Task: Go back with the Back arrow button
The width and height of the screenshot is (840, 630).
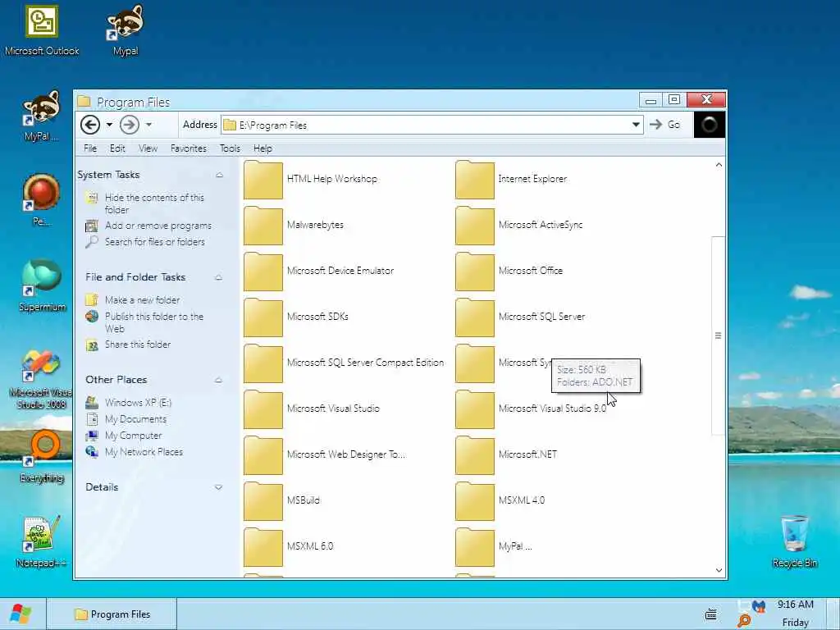Action: (x=90, y=125)
